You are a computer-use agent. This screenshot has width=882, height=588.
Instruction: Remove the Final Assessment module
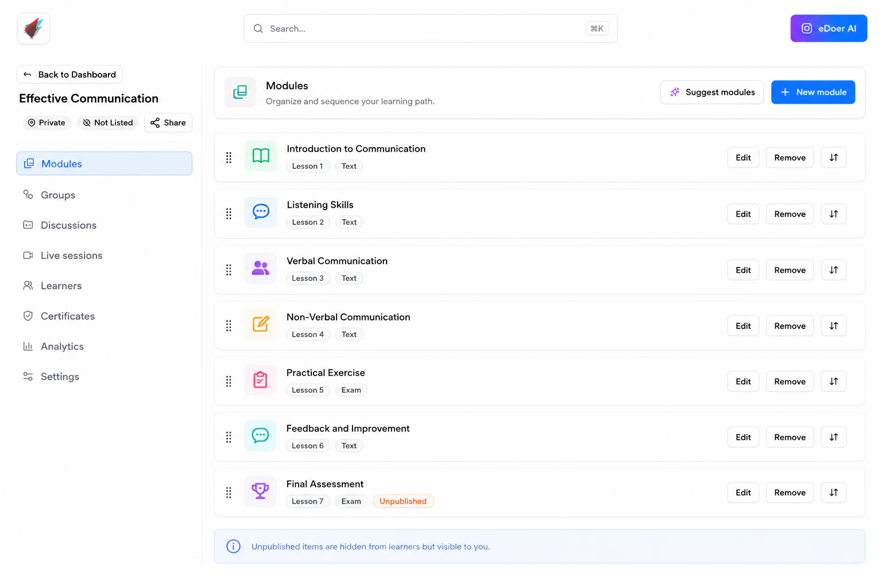(x=790, y=493)
